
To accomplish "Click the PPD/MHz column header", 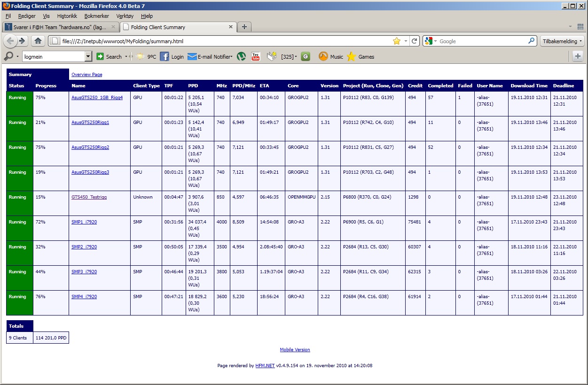I will 243,86.
